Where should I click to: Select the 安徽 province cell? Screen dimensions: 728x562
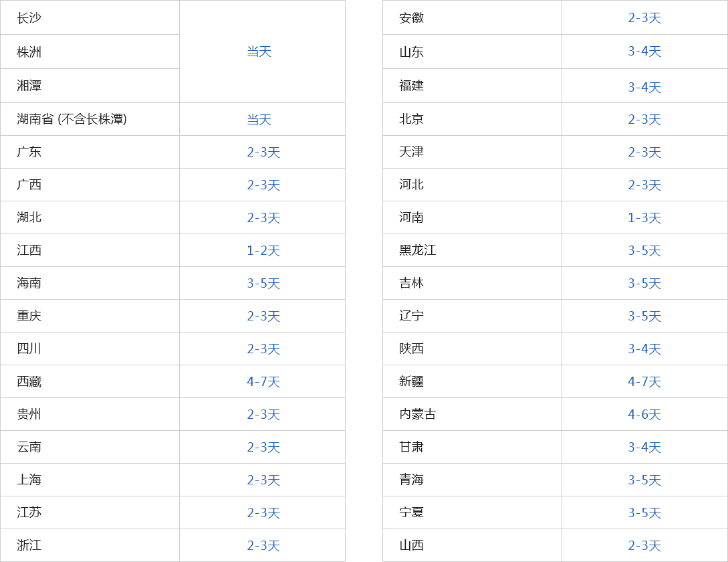coord(412,18)
